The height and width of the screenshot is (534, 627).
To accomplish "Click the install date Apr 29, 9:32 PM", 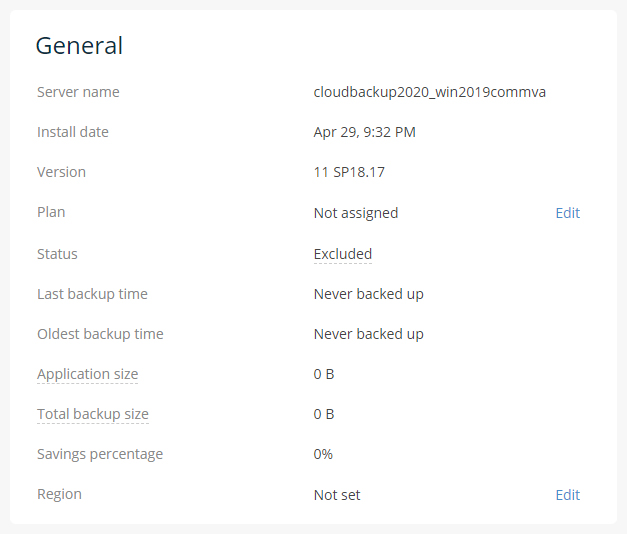I will (364, 132).
